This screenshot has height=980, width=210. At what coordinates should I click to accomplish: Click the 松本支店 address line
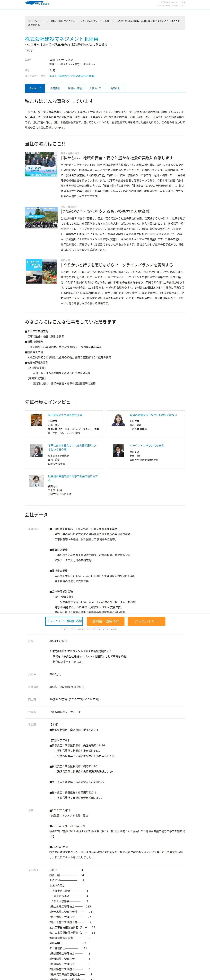coord(73,792)
